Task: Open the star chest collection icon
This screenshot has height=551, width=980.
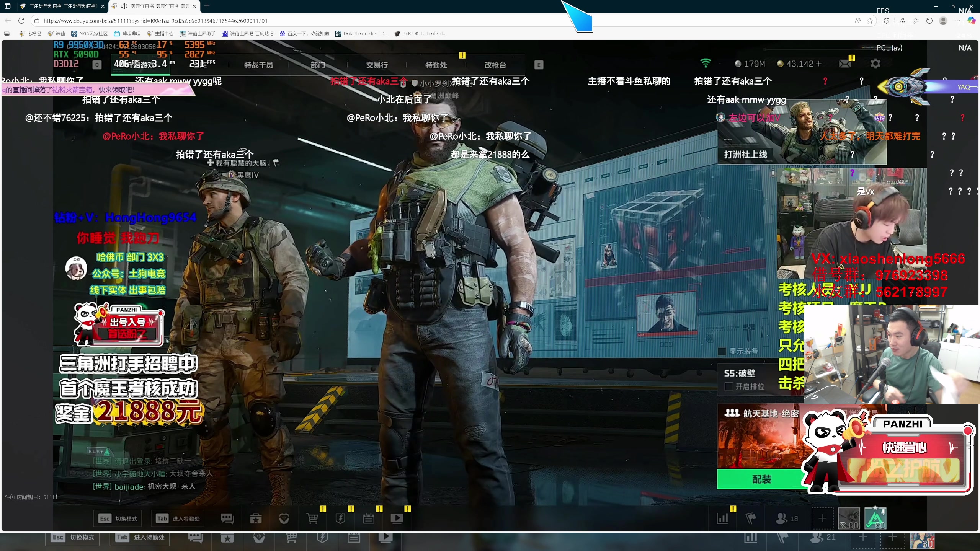Action: coord(256,518)
